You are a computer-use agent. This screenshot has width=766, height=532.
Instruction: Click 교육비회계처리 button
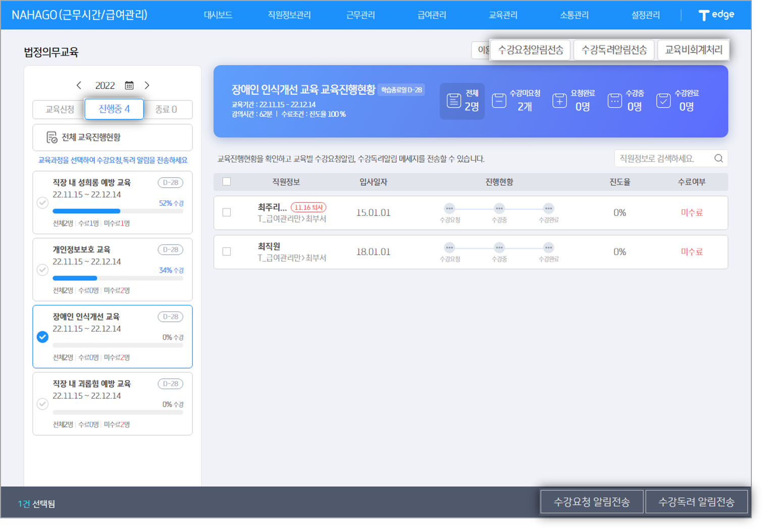[x=693, y=50]
